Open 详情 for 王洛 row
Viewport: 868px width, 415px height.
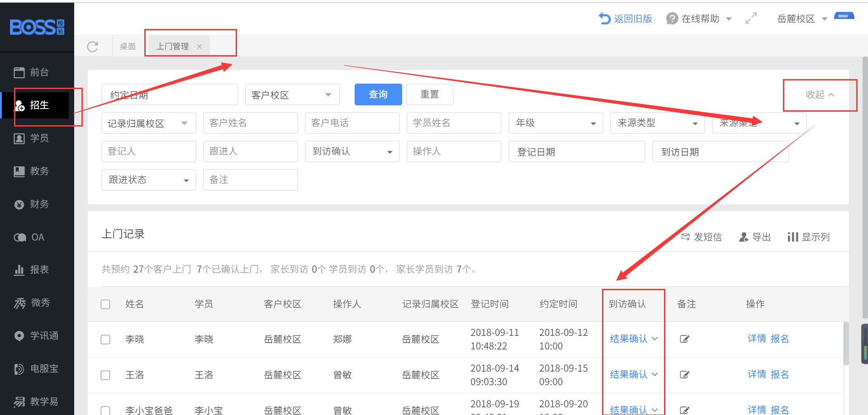click(x=757, y=374)
